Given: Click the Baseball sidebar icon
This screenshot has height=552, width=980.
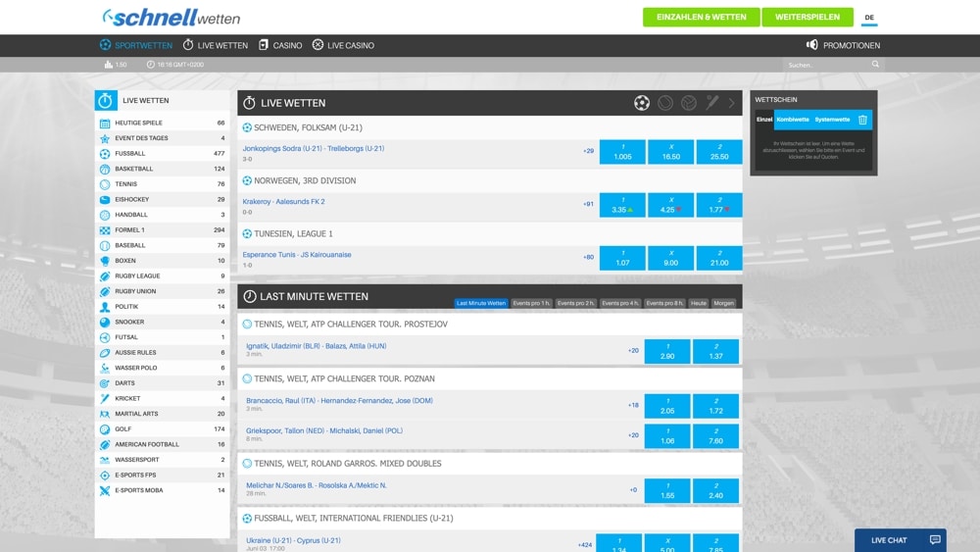Looking at the screenshot, I should (105, 246).
